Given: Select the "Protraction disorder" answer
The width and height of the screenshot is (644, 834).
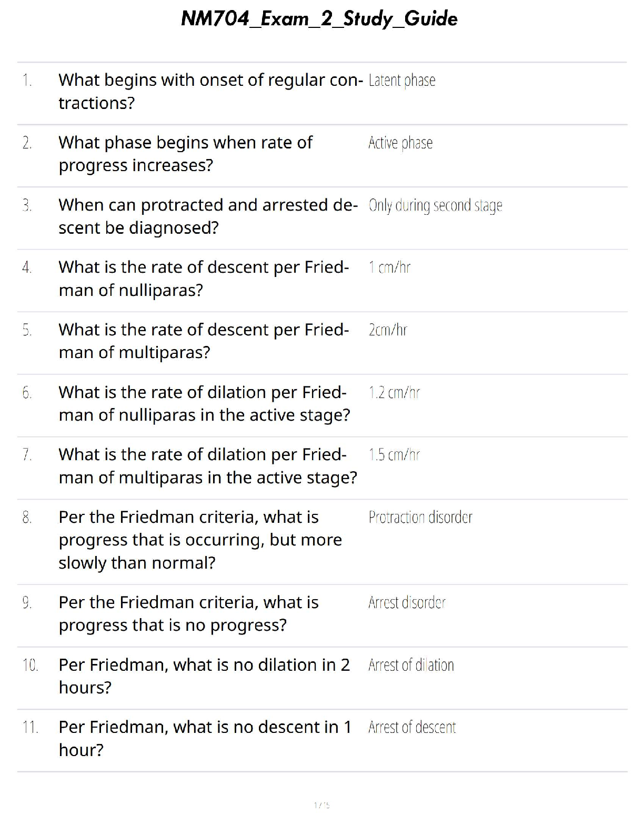Looking at the screenshot, I should click(x=420, y=518).
